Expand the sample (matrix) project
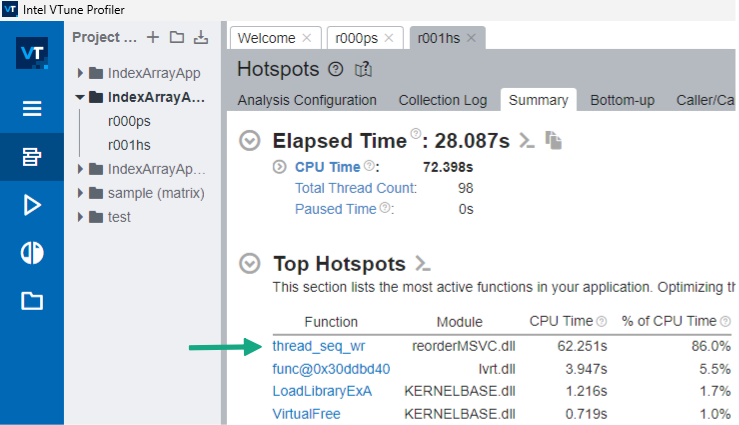Image resolution: width=739 pixels, height=425 pixels. [x=80, y=193]
